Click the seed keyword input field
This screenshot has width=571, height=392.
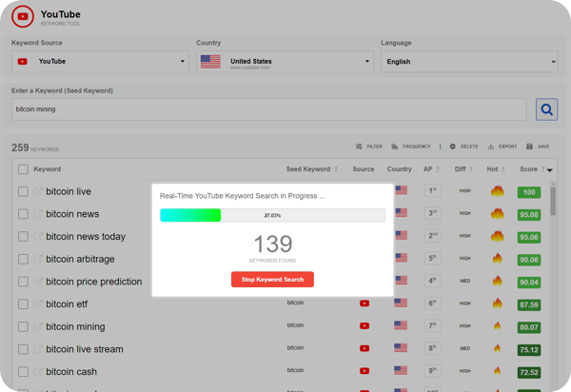point(268,109)
